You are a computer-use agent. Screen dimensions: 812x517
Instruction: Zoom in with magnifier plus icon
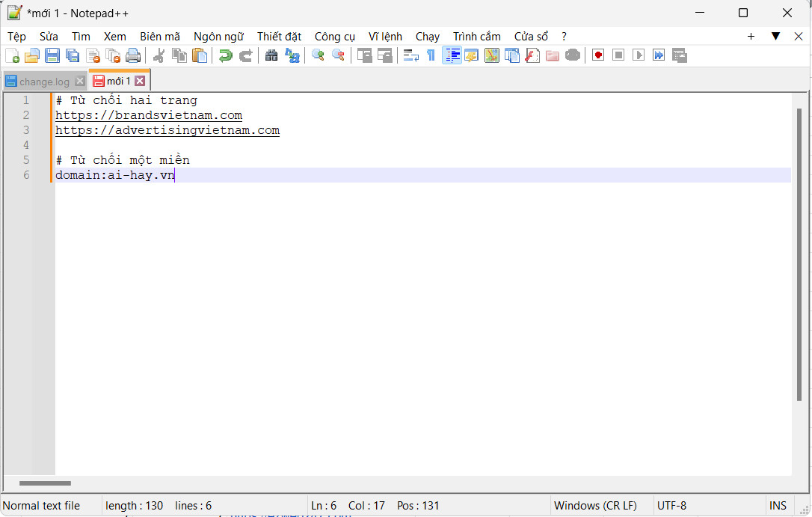[318, 55]
